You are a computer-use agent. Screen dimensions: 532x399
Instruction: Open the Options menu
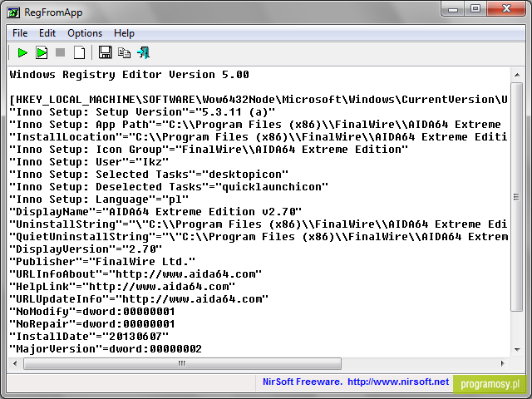tap(85, 33)
